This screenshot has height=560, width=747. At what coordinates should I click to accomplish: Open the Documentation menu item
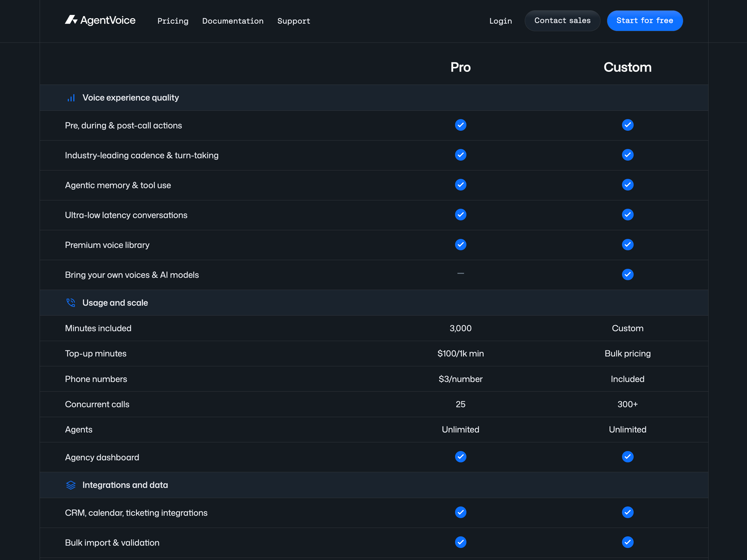pyautogui.click(x=233, y=21)
